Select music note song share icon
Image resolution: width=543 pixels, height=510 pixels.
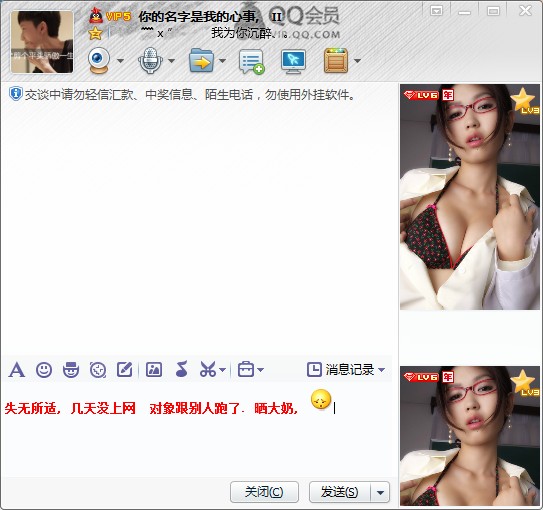click(181, 369)
